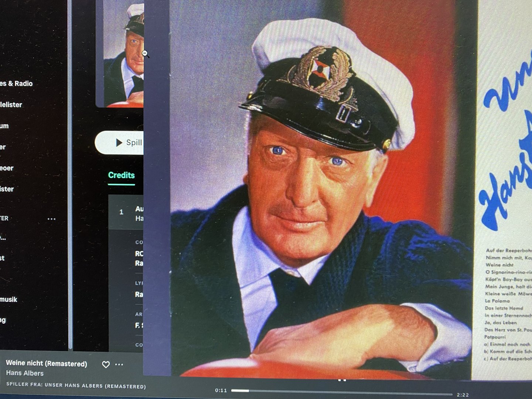Open the more options dots beside the heart
This screenshot has width=532, height=399.
119,365
